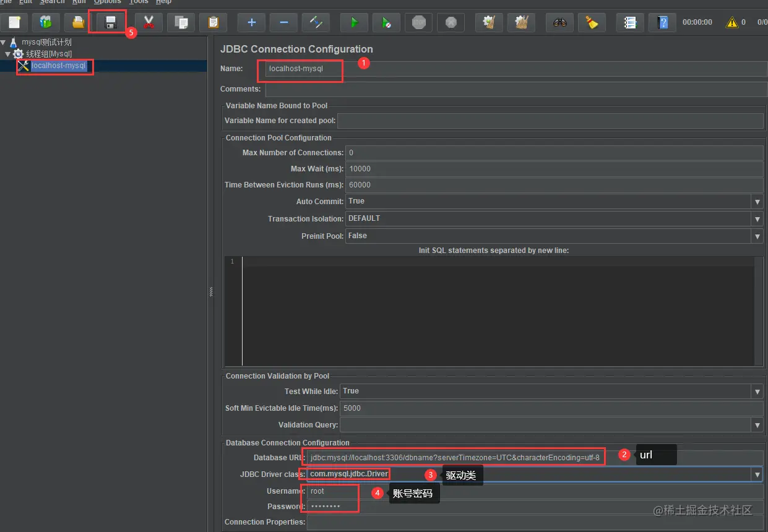Click the Connection Properties field
The width and height of the screenshot is (768, 532).
click(x=535, y=522)
